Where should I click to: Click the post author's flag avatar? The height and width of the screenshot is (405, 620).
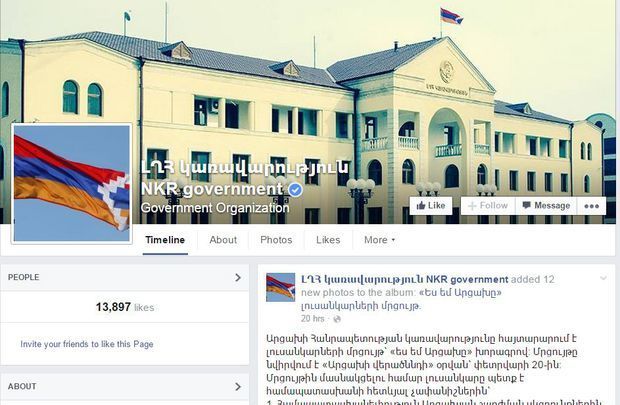pyautogui.click(x=280, y=287)
